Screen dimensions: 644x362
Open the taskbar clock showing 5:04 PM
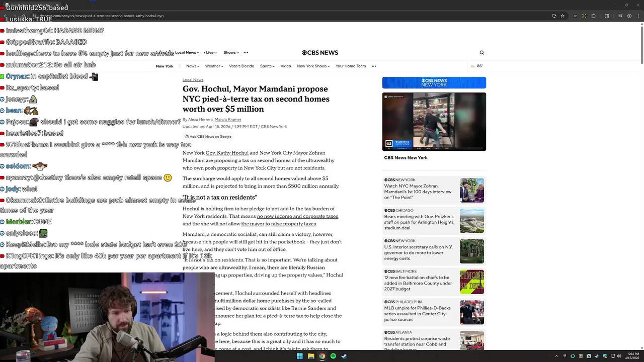point(633,356)
